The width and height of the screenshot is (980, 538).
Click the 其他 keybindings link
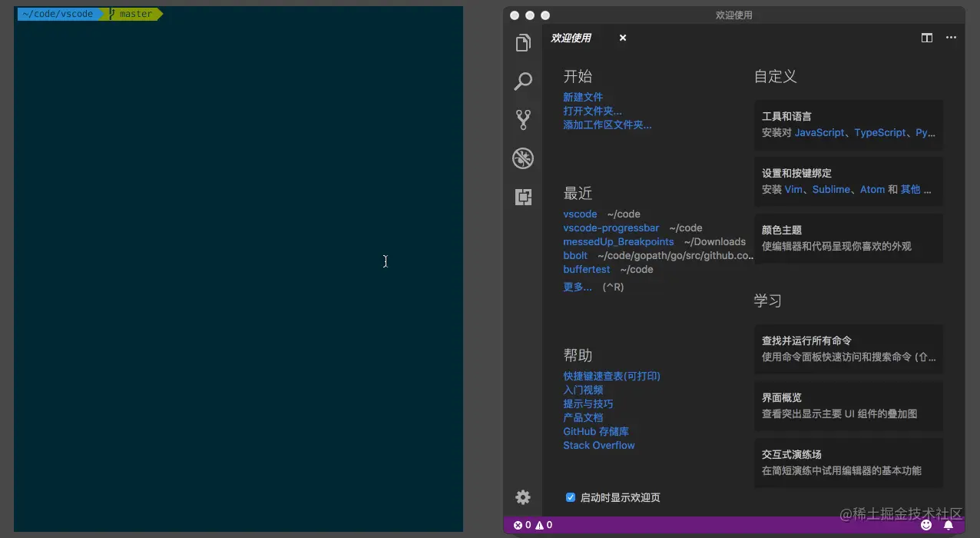911,190
